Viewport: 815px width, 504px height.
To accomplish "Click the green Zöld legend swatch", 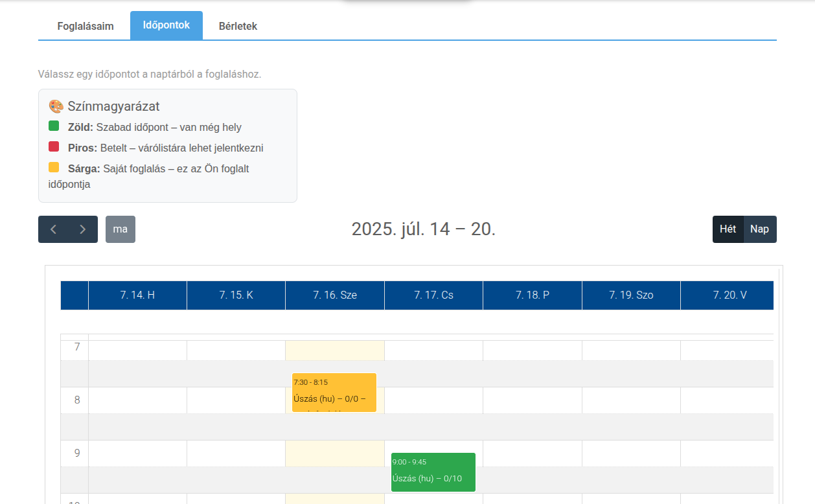I will point(54,126).
